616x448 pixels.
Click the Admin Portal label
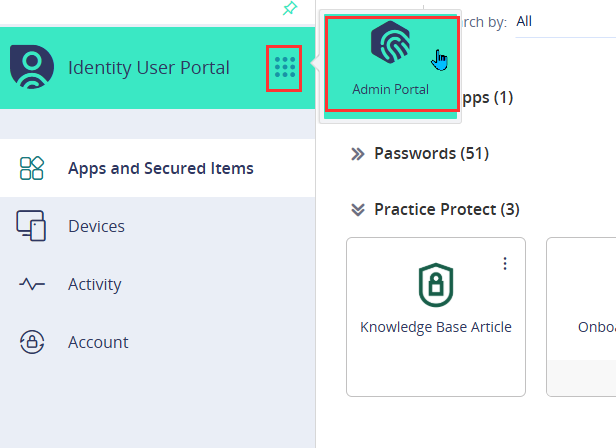[x=390, y=90]
